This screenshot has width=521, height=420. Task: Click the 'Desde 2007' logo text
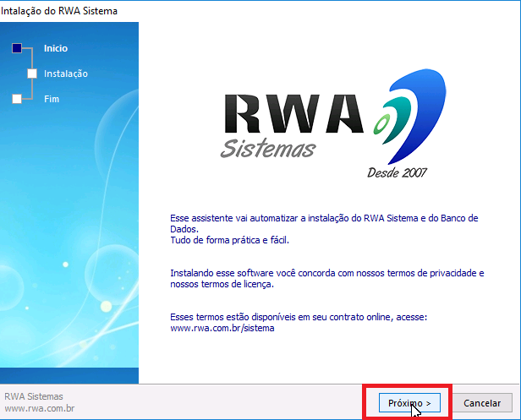397,172
